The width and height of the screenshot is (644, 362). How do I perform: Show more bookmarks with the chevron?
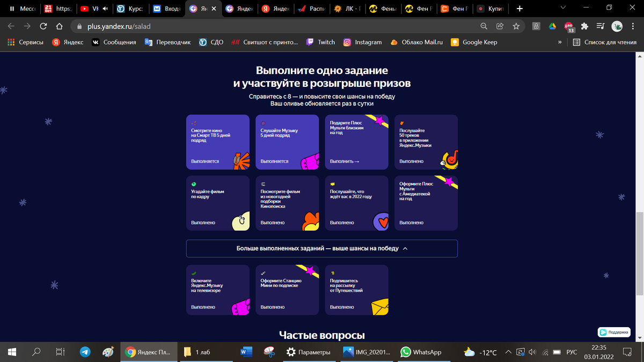[x=560, y=42]
